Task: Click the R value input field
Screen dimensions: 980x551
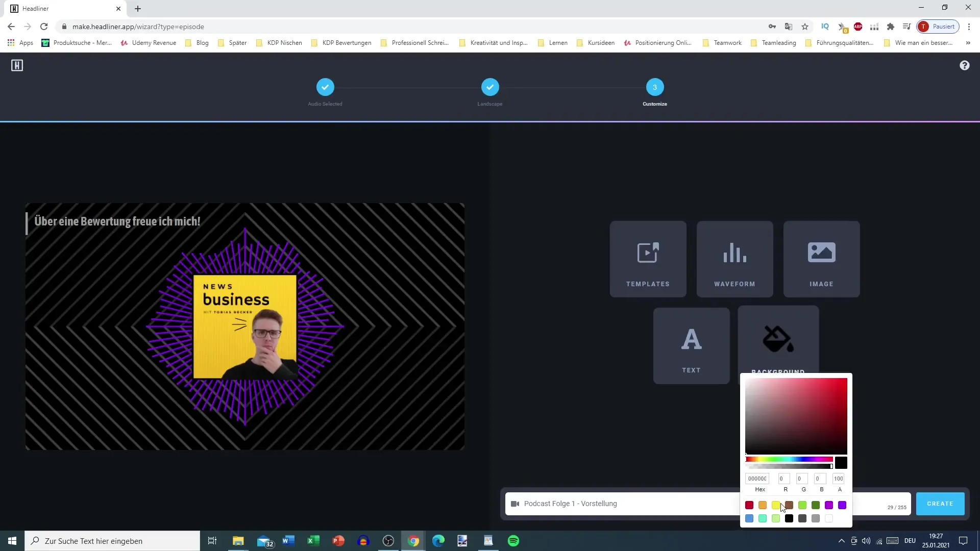Action: tap(785, 479)
